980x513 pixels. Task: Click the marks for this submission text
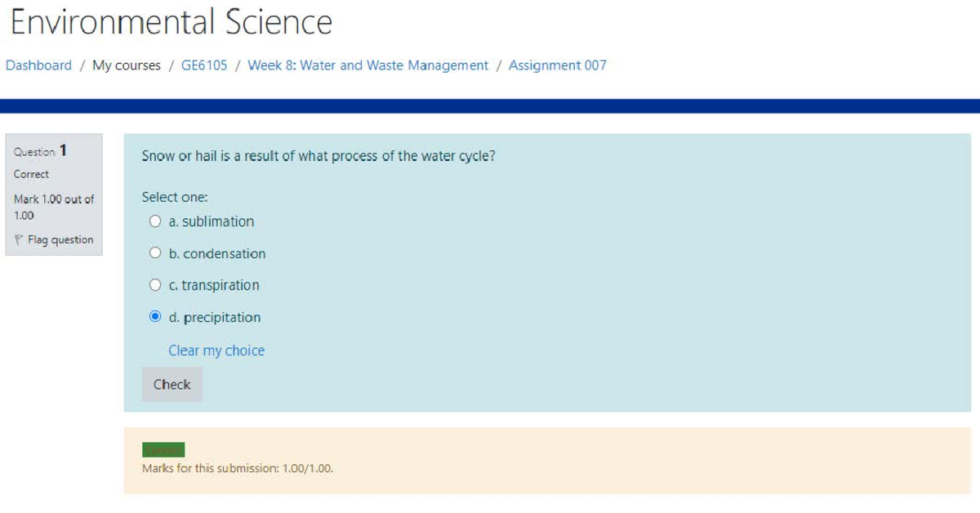[239, 468]
